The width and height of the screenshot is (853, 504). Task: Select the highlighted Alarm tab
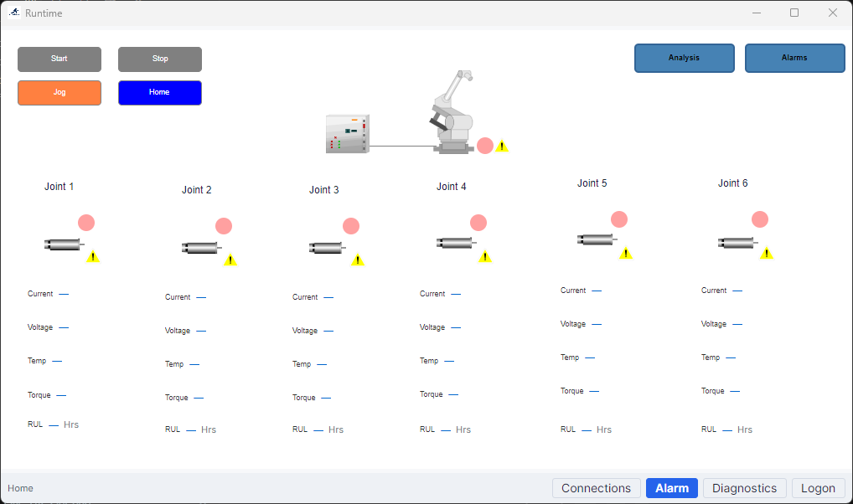[x=672, y=488]
